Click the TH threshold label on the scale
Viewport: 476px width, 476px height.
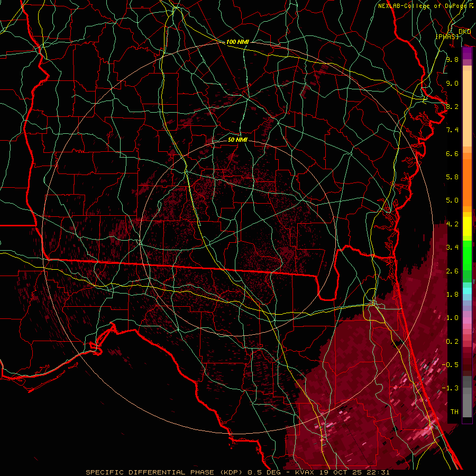454,412
